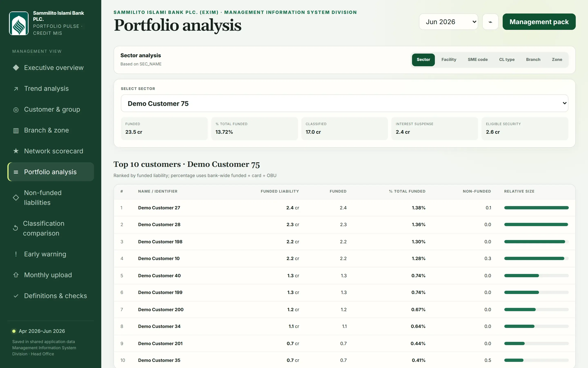The width and height of the screenshot is (588, 368).
Task: Click the Branch & zone columns icon
Action: coord(16,130)
